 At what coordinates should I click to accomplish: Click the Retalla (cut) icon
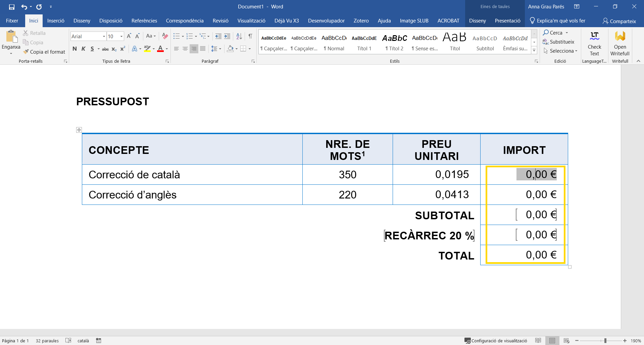(x=26, y=33)
